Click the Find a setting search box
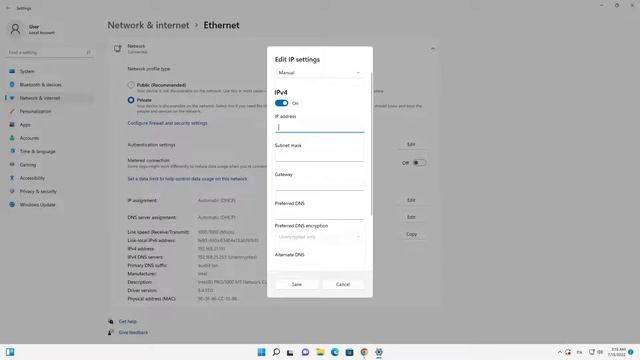The height and width of the screenshot is (360, 640). (x=49, y=52)
